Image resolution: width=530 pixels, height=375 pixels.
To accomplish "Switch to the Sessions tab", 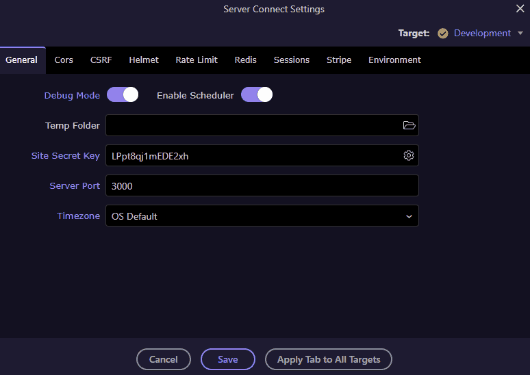I will (291, 60).
